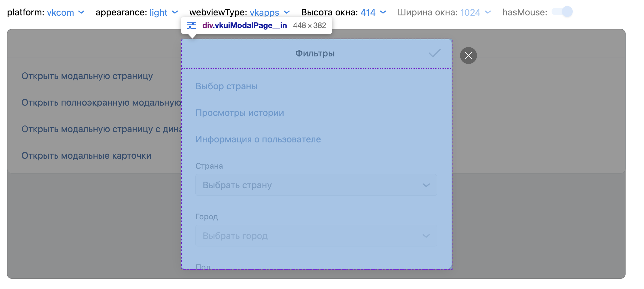The width and height of the screenshot is (644, 289).
Task: Click chevron in Выбрать город field
Action: point(426,236)
